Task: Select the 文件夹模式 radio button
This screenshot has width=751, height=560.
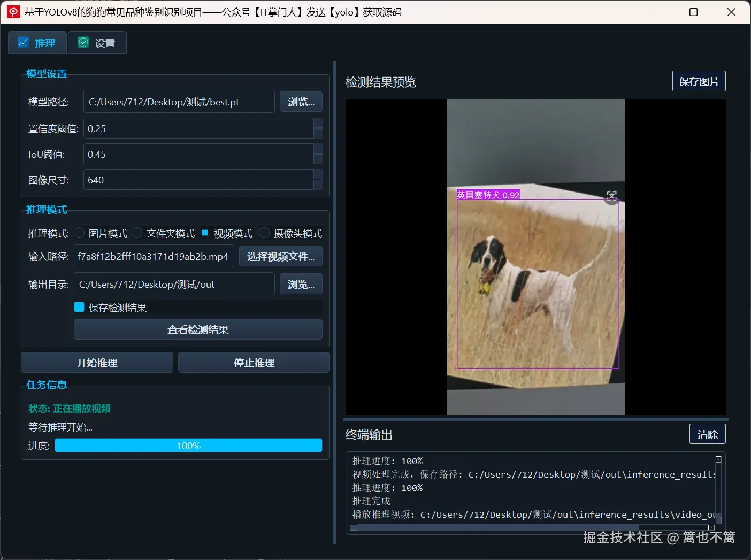Action: 137,233
